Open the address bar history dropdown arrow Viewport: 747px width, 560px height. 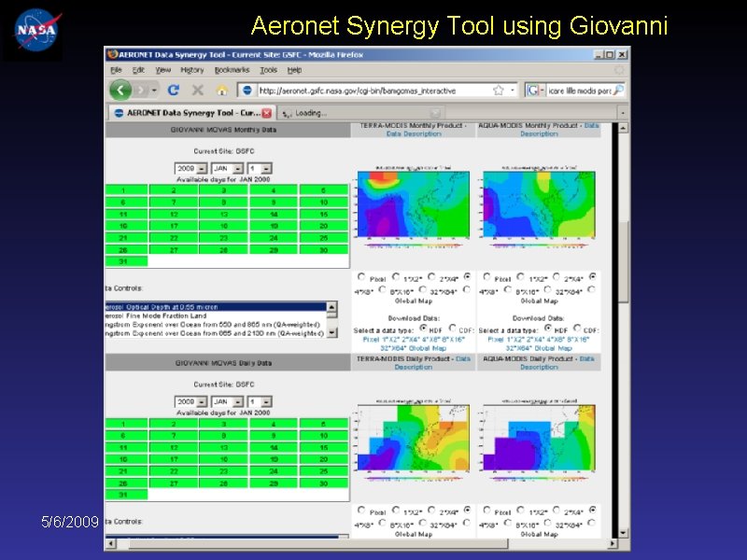pos(513,90)
